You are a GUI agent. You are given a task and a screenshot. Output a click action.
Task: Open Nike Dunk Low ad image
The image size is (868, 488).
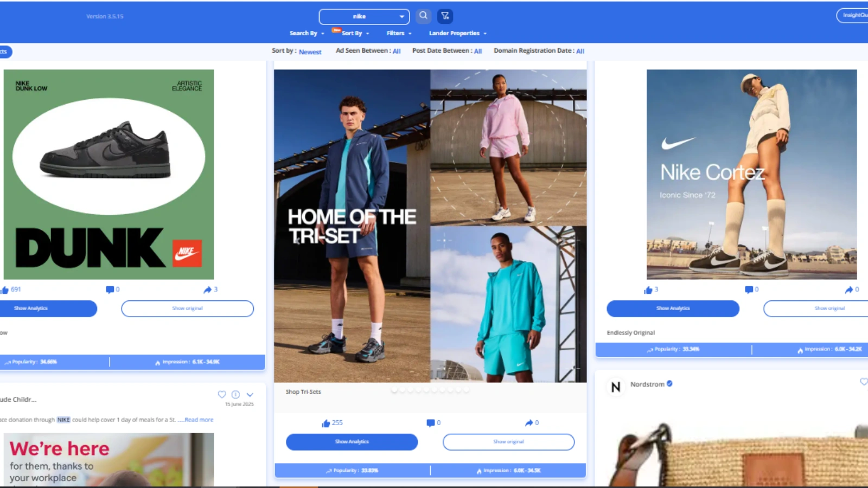coord(108,175)
